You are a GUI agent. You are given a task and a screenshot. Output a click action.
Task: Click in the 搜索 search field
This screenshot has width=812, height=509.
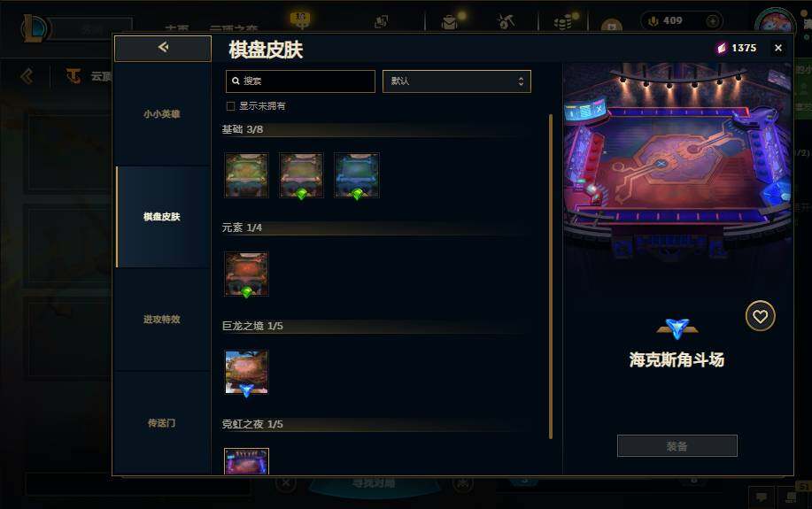300,81
